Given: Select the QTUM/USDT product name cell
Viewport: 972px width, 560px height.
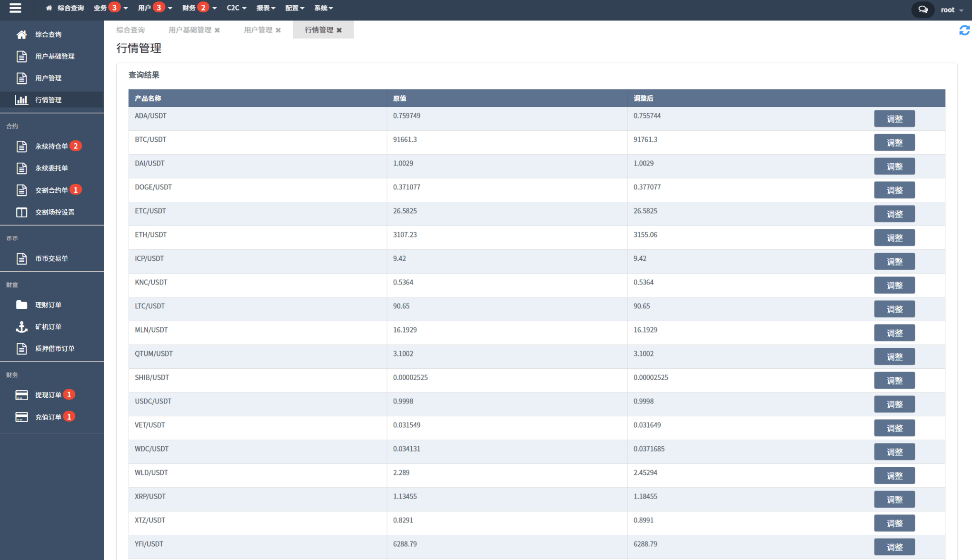Looking at the screenshot, I should [x=258, y=356].
